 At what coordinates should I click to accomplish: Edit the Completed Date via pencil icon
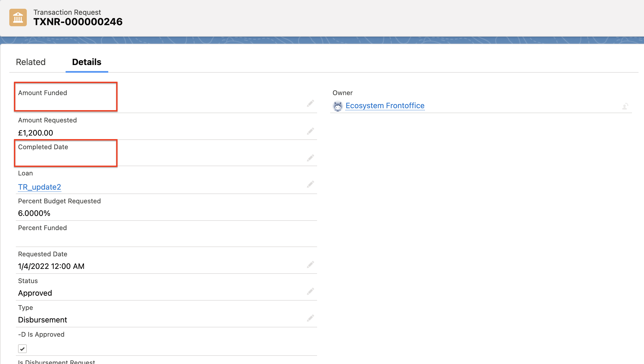tap(311, 158)
